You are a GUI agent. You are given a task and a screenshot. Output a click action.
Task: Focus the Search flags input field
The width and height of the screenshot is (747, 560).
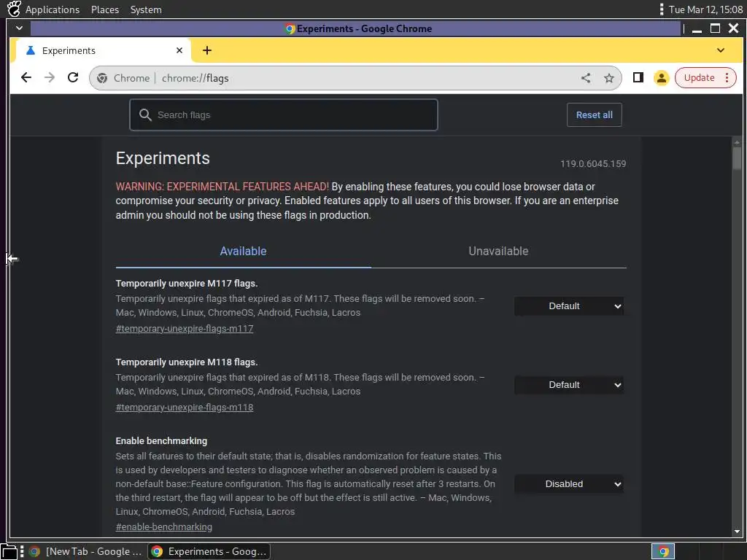click(x=284, y=114)
